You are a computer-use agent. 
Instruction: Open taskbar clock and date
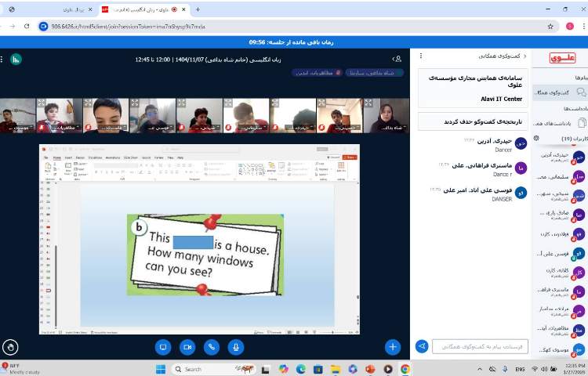click(x=575, y=369)
